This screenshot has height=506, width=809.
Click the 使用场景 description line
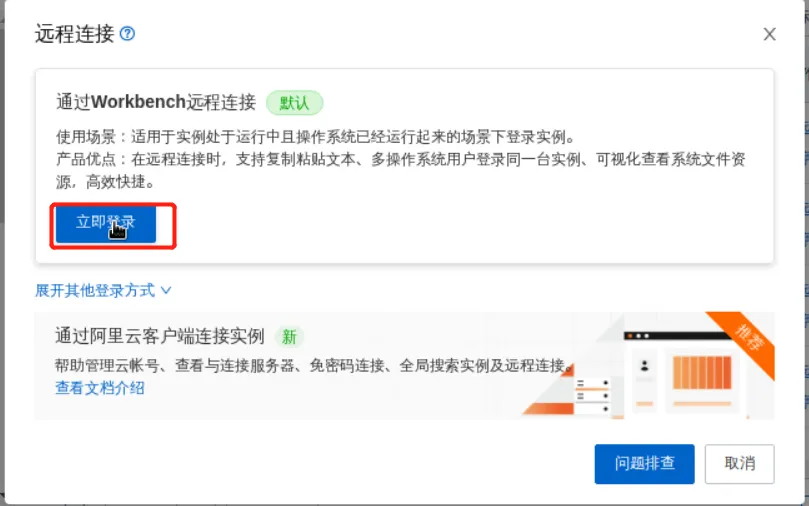(315, 137)
